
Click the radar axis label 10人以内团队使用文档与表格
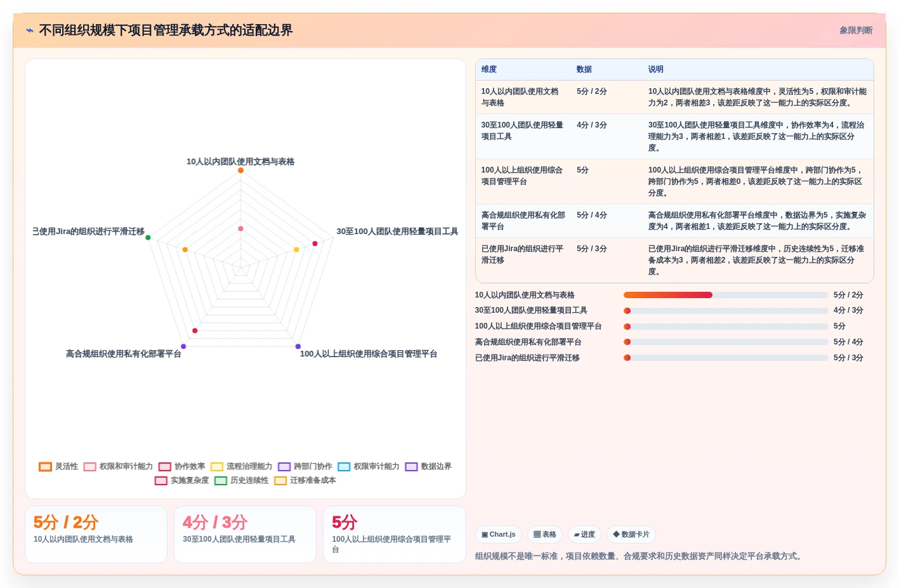click(x=240, y=162)
